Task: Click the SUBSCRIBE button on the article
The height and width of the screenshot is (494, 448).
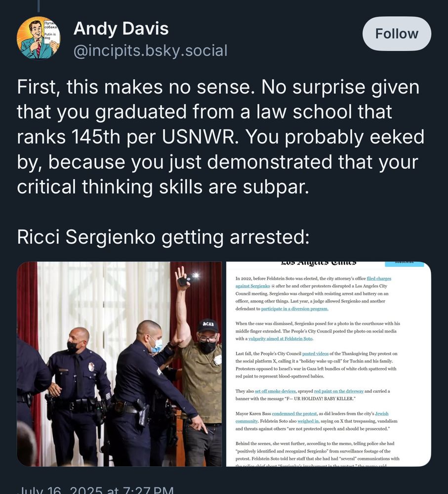Action: click(x=404, y=262)
